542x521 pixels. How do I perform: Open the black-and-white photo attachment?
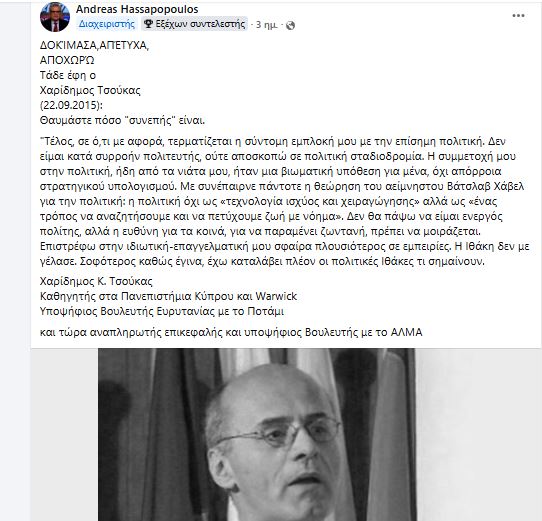coord(257,435)
